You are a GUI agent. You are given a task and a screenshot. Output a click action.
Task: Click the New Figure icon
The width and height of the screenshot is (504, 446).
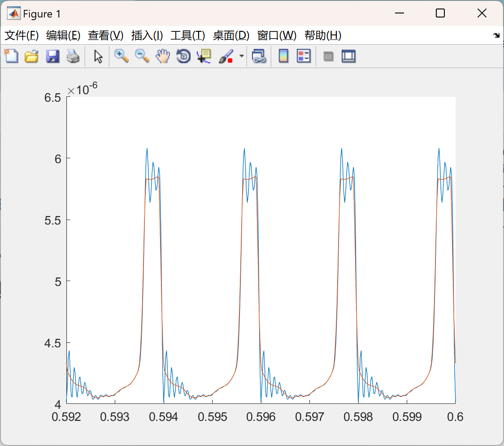point(11,56)
